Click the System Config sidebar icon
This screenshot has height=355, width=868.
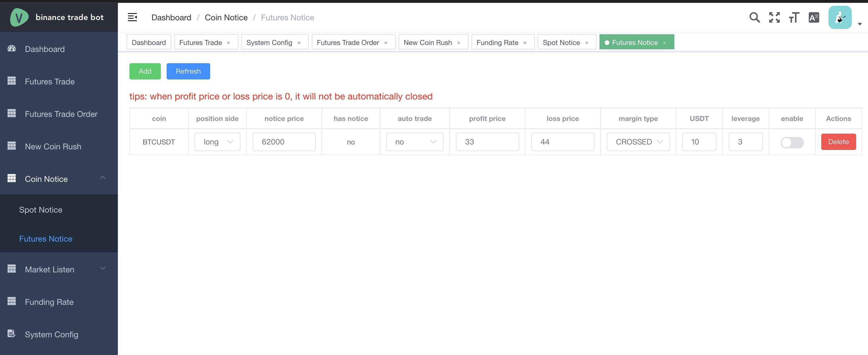point(12,334)
